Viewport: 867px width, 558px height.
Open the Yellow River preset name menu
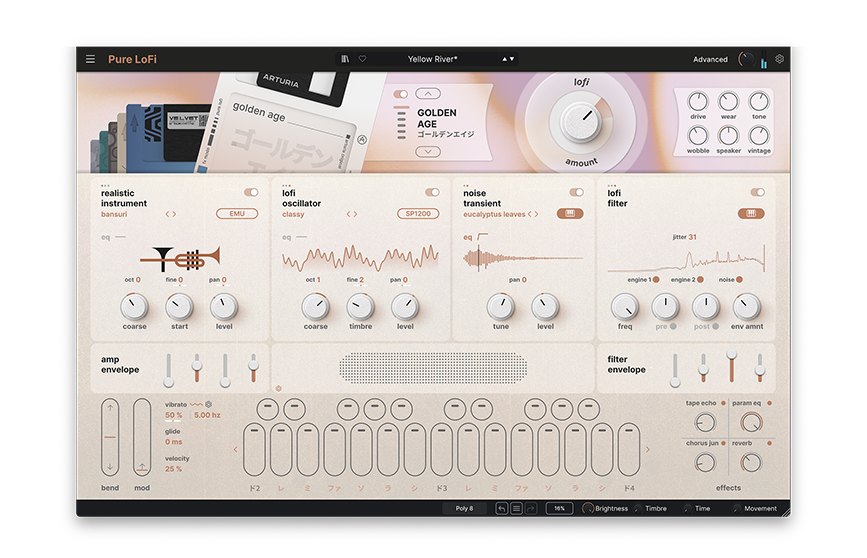(x=432, y=59)
